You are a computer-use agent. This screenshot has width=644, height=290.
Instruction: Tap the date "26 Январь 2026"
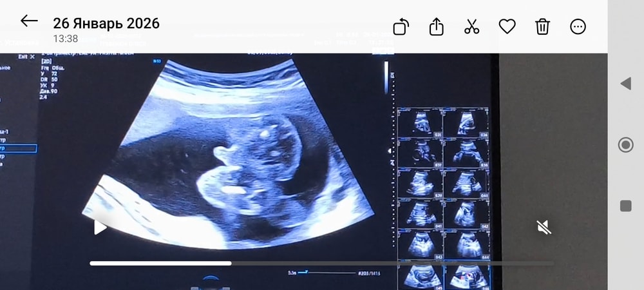[x=106, y=23]
